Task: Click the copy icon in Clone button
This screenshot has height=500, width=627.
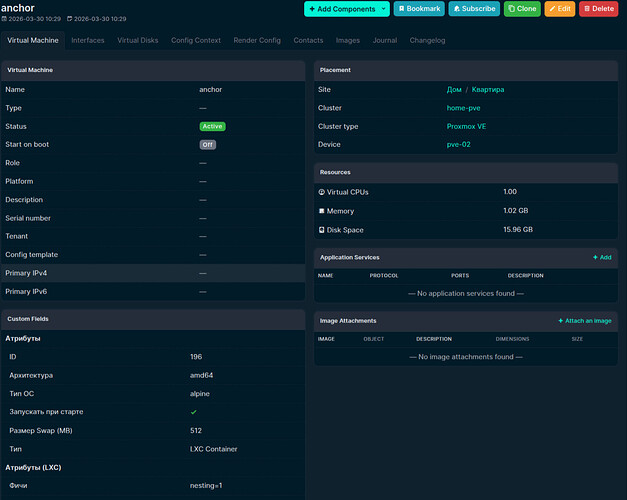Action: point(511,9)
